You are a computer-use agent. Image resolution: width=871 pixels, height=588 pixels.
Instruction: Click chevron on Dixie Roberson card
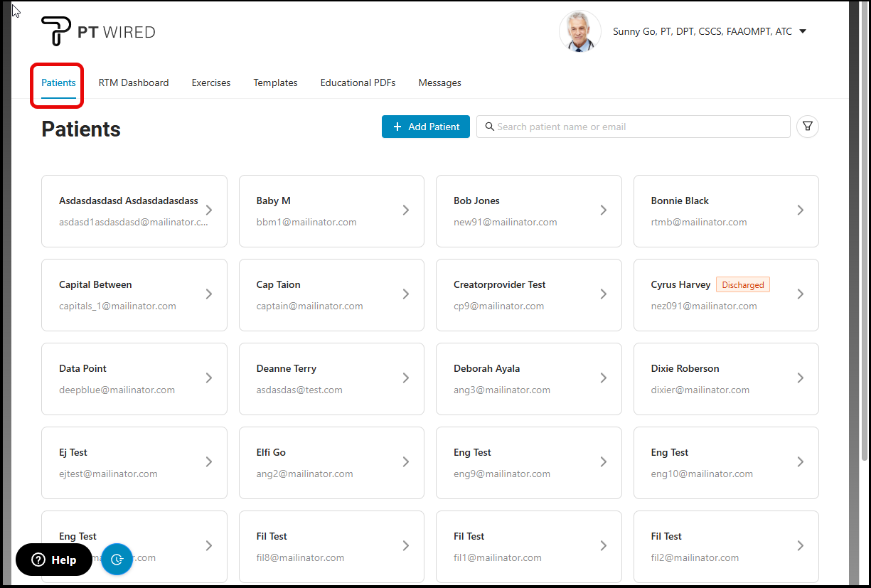[800, 378]
